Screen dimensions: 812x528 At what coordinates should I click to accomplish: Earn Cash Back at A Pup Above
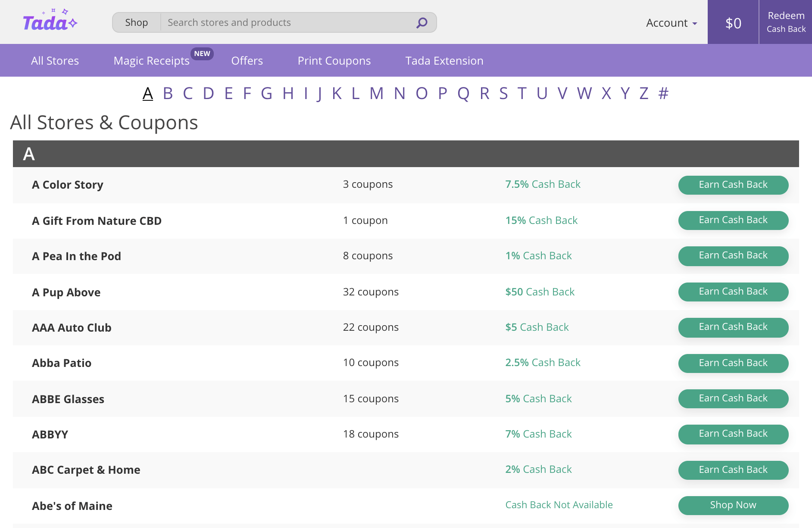(x=733, y=292)
